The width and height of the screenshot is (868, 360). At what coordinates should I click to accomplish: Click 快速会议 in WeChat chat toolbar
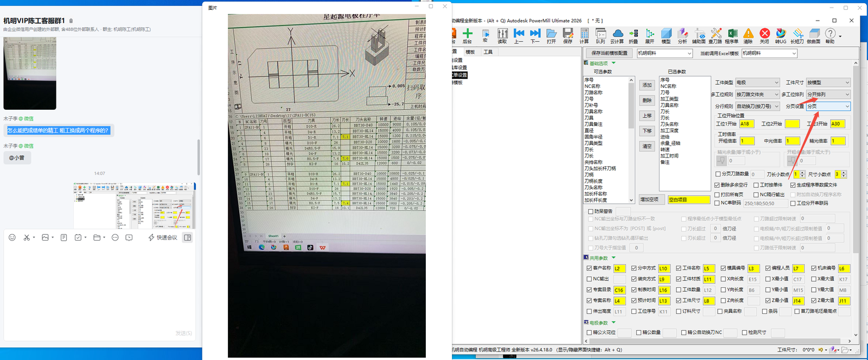click(x=163, y=237)
